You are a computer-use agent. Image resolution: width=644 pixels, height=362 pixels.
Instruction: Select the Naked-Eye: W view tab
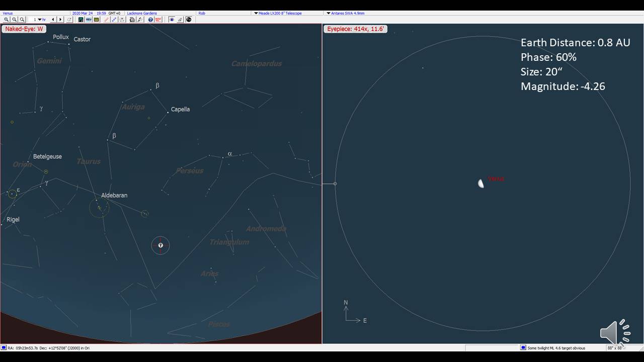coord(24,29)
